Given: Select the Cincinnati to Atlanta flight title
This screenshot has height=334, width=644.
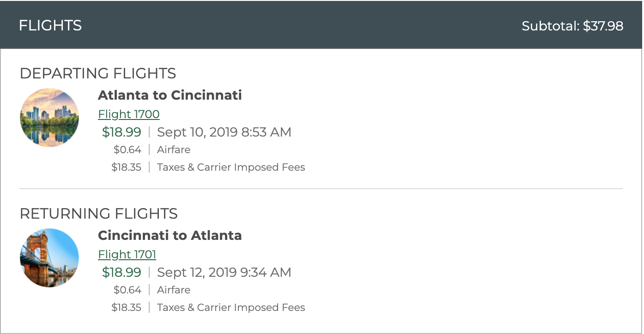Looking at the screenshot, I should point(169,235).
